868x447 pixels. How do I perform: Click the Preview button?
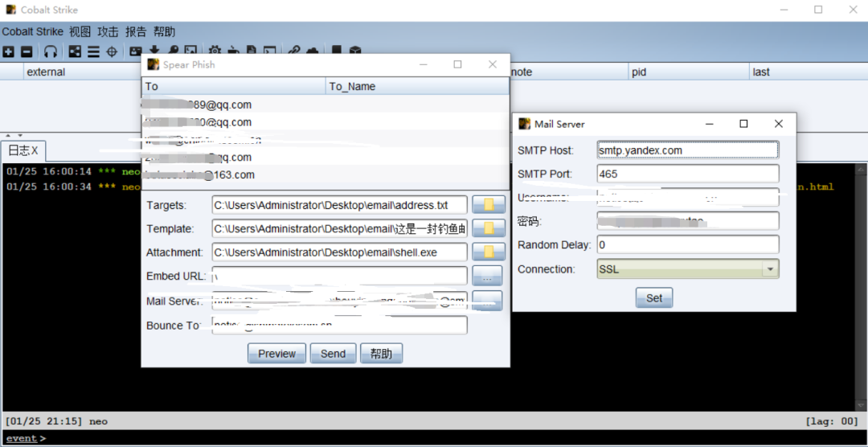276,354
